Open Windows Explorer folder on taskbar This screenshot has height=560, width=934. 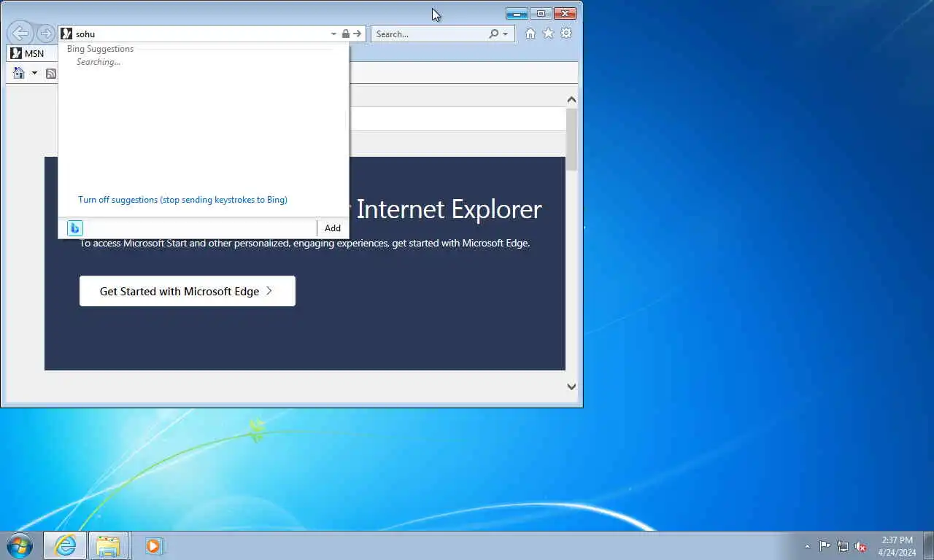pos(108,545)
